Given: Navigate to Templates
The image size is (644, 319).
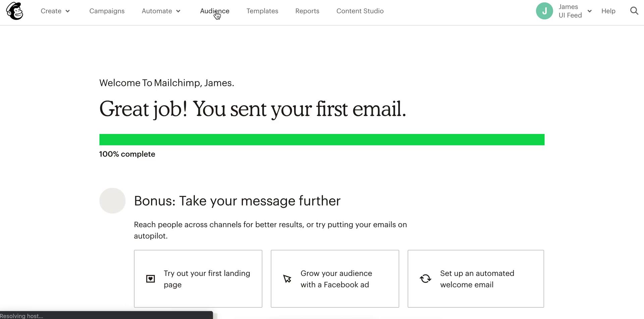Looking at the screenshot, I should coord(262,11).
